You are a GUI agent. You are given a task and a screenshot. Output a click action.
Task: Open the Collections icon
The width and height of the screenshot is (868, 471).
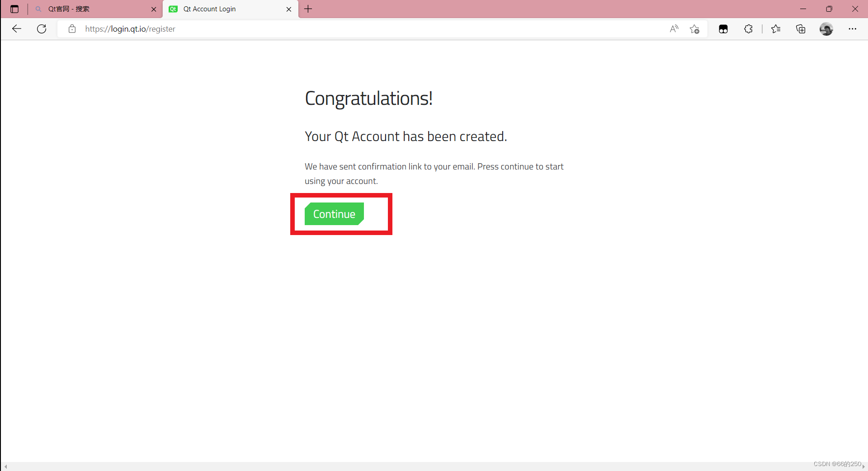pos(801,29)
